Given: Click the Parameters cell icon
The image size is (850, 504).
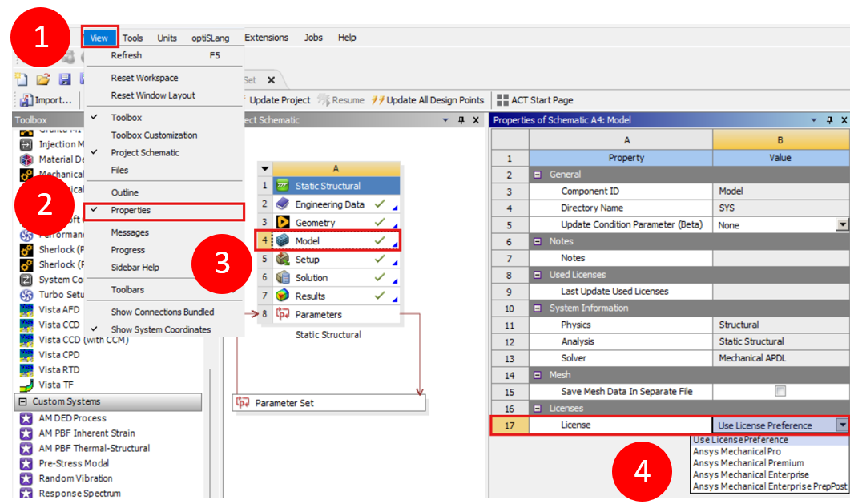Looking at the screenshot, I should point(283,314).
